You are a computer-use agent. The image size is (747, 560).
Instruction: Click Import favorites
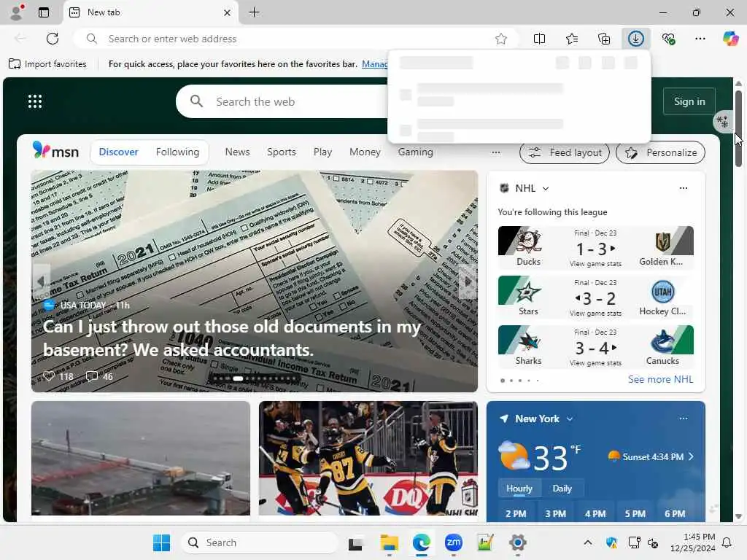point(47,64)
